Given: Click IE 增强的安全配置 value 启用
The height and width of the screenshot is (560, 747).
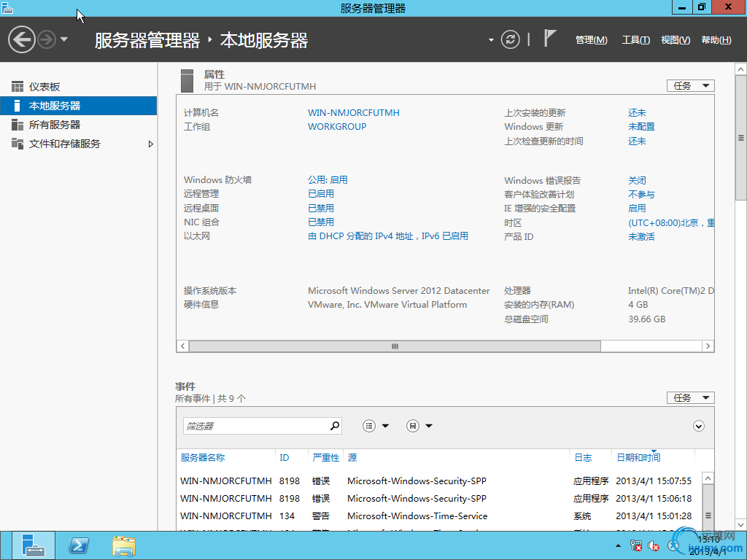Looking at the screenshot, I should 637,208.
